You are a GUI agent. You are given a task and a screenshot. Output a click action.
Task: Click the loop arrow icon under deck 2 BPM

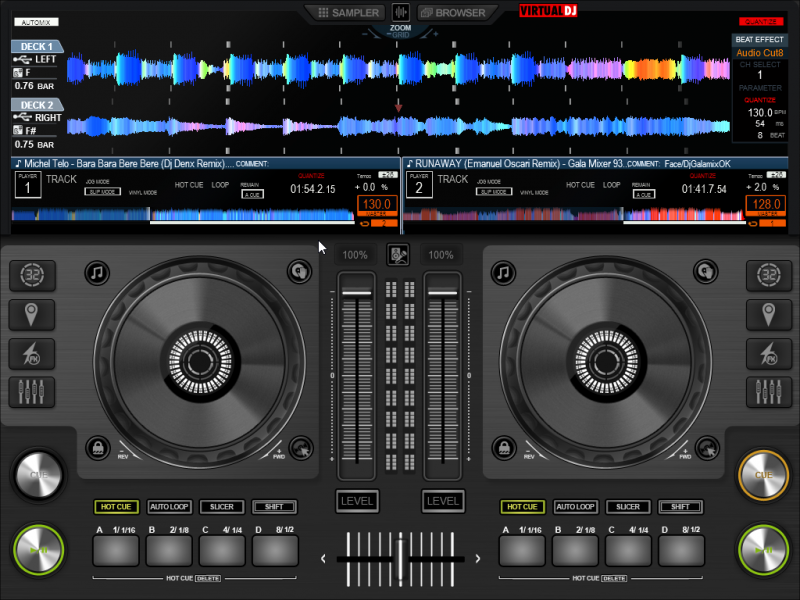click(x=753, y=224)
